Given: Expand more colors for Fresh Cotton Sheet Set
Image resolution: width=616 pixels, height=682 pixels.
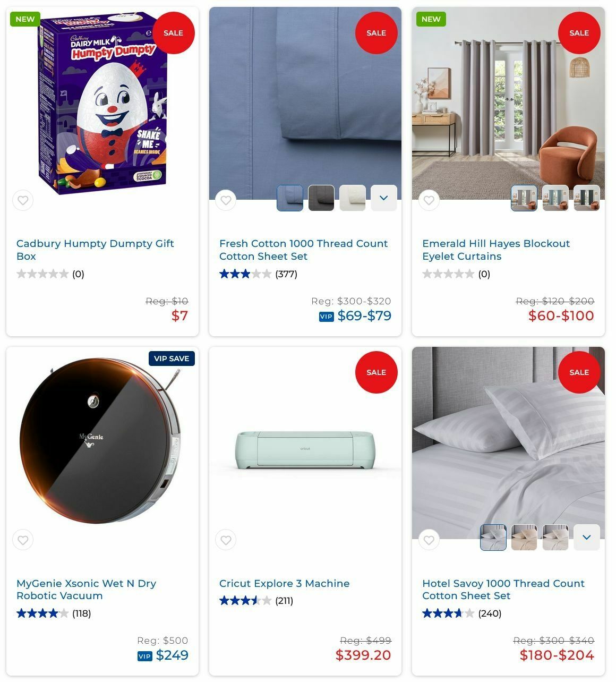Looking at the screenshot, I should coord(384,198).
